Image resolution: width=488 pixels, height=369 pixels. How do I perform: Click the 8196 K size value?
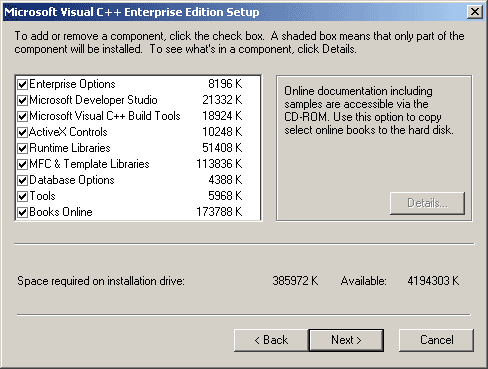pyautogui.click(x=225, y=84)
